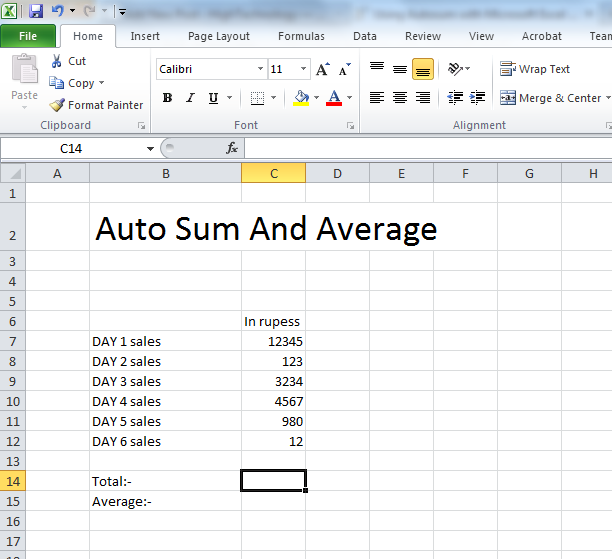
Task: Click the Redo arrow icon
Action: (x=89, y=11)
